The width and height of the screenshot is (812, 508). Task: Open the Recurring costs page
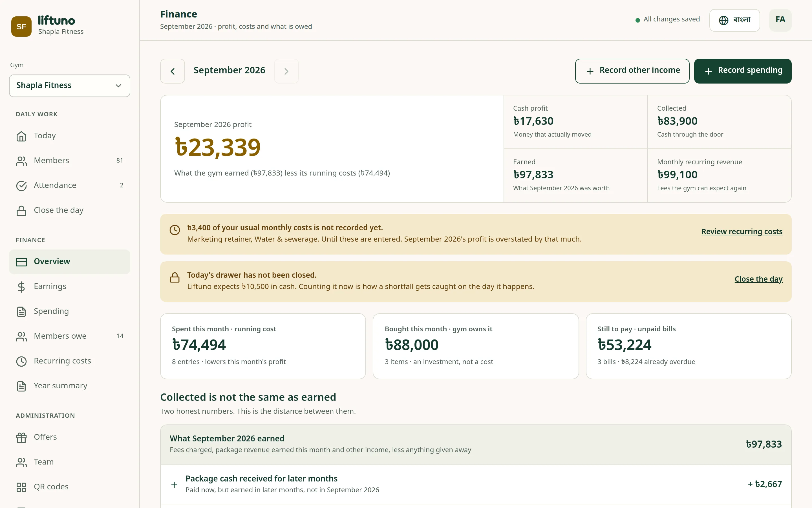(x=69, y=361)
